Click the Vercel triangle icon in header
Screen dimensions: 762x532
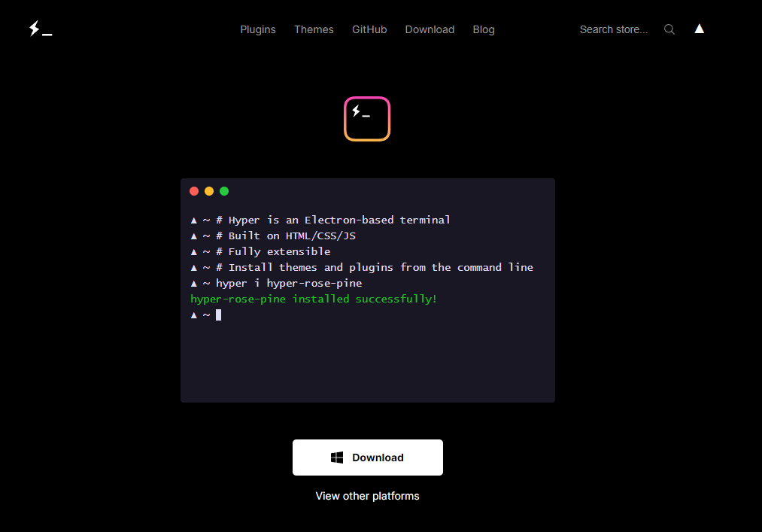(700, 29)
